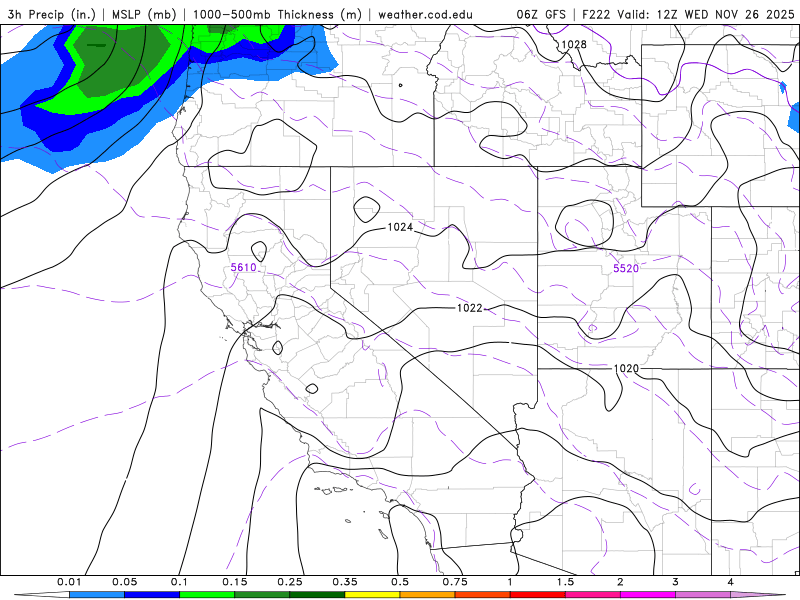This screenshot has width=800, height=600.
Task: Click the 1020 isobar label
Action: tap(626, 368)
